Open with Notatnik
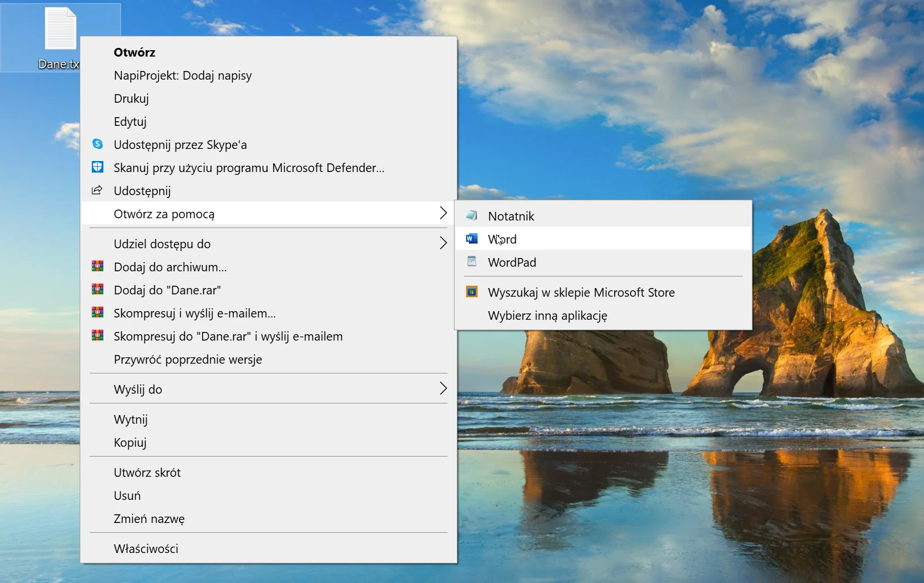 click(x=603, y=216)
